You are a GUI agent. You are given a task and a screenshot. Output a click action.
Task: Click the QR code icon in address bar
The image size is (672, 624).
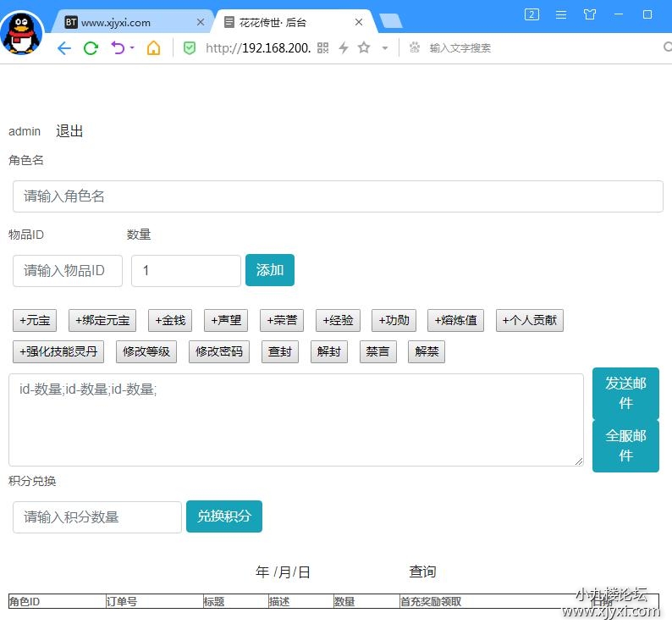(x=322, y=48)
